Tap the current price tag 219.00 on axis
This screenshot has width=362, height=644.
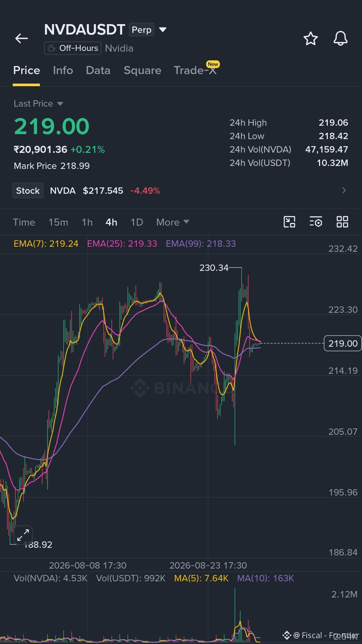pyautogui.click(x=343, y=343)
